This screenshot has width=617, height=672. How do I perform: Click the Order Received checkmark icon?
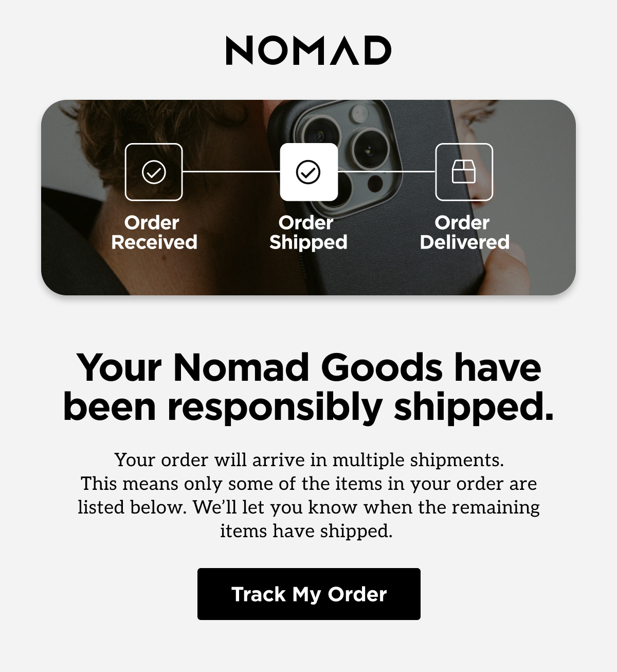point(154,172)
